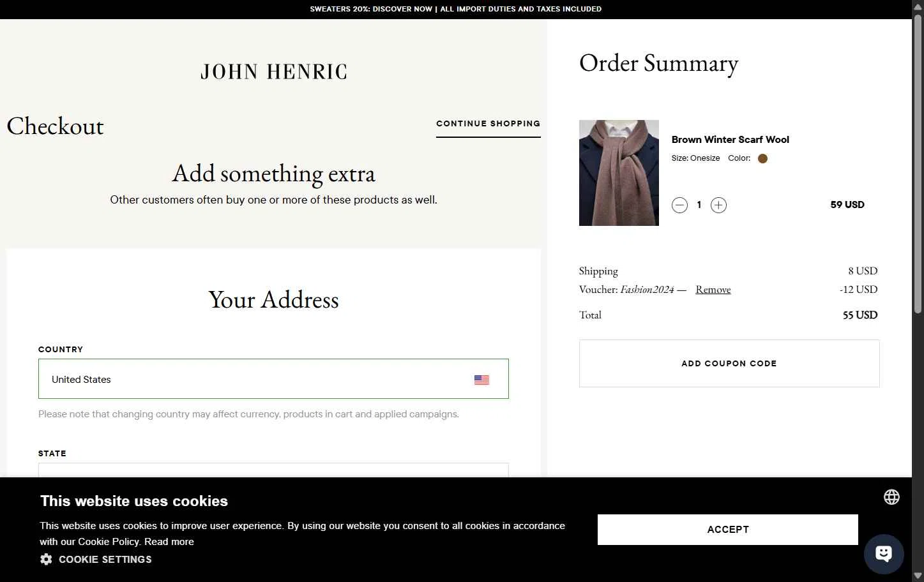Remove the Fashion2024 voucher
Viewport: 924px width, 582px height.
[x=713, y=290]
